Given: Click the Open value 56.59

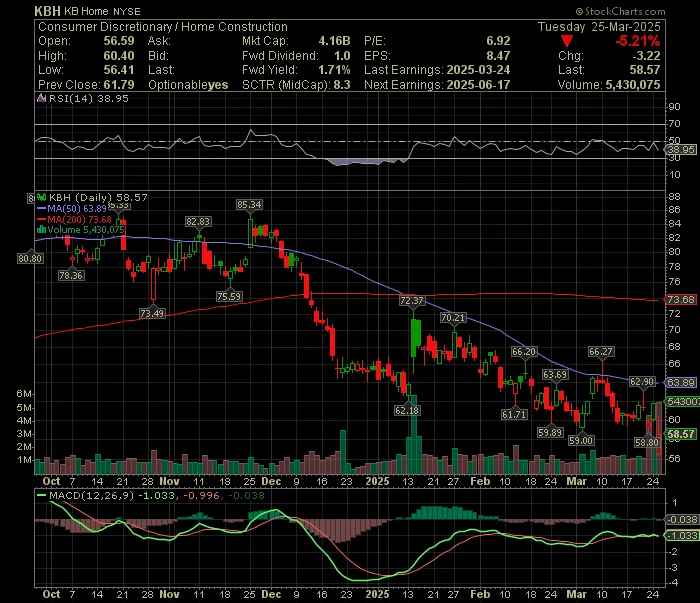Looking at the screenshot, I should 119,41.
